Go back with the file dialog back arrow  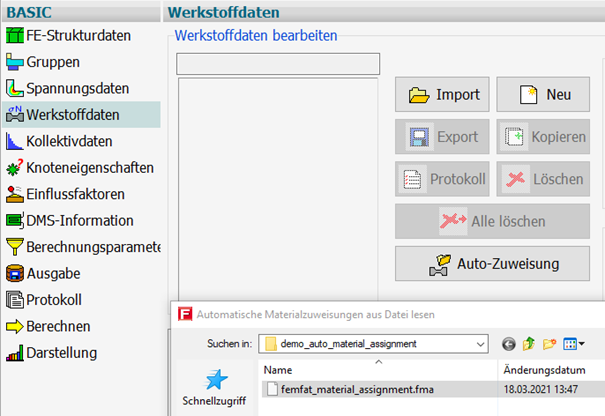509,344
